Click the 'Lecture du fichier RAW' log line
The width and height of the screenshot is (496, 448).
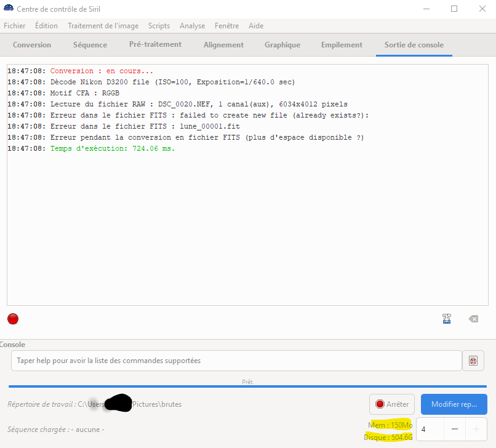coord(177,104)
